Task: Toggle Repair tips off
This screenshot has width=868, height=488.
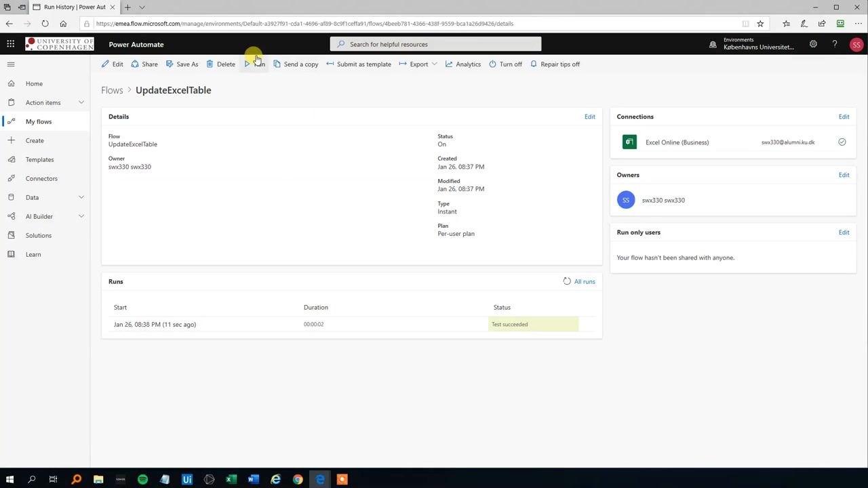Action: [555, 64]
